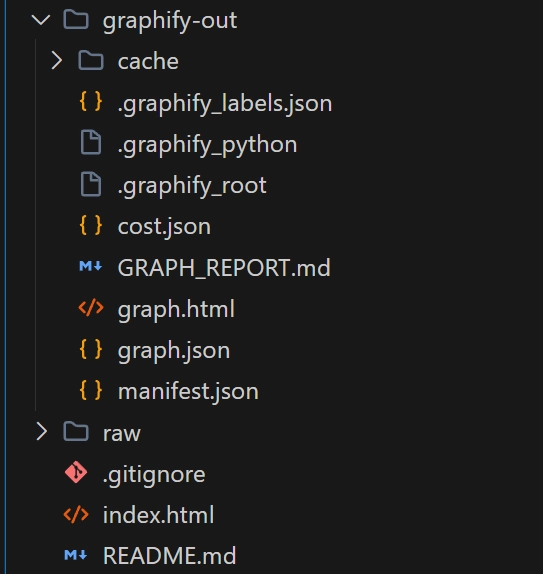Click the markdown icon beside README.md
This screenshot has width=543, height=574.
pos(76,555)
